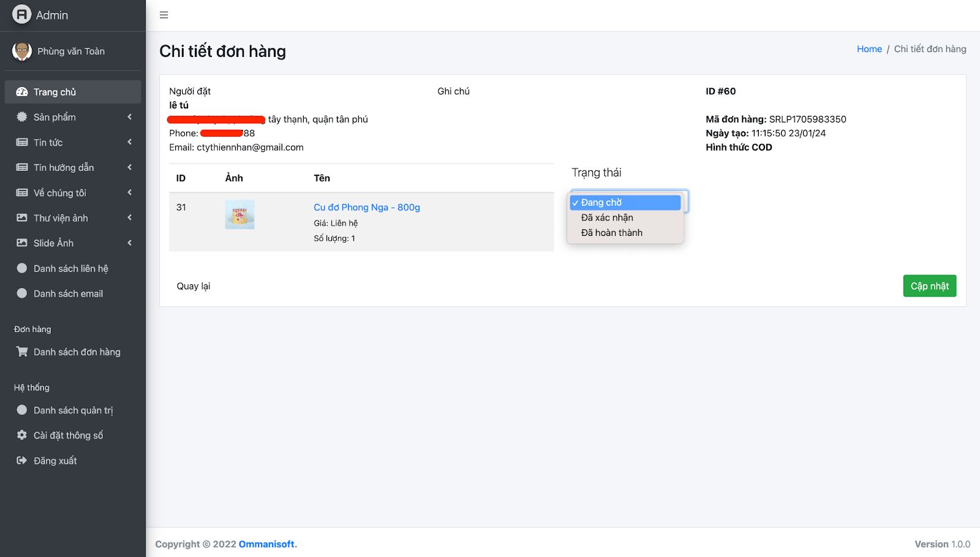This screenshot has width=980, height=557.
Task: Pick Đã hoàn thành status option
Action: (x=611, y=233)
